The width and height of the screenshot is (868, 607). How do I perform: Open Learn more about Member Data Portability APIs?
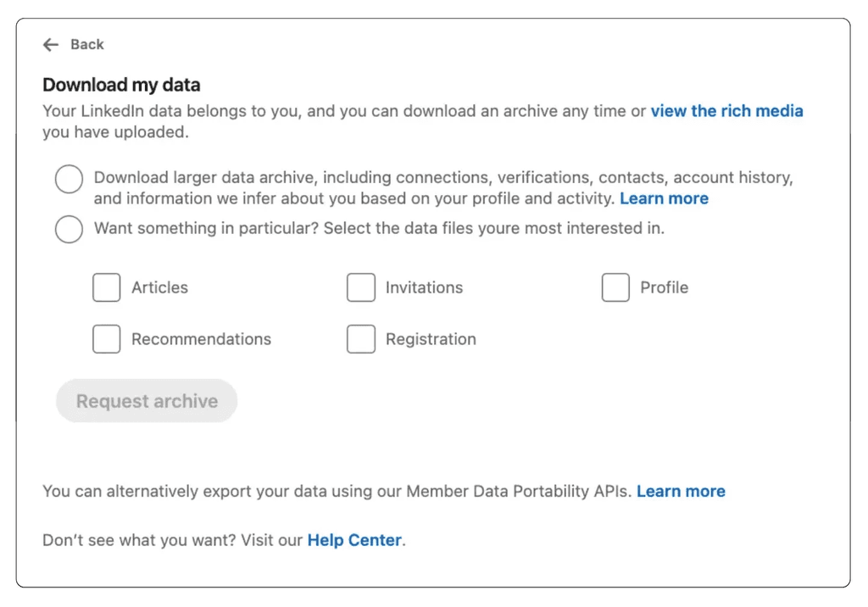681,490
